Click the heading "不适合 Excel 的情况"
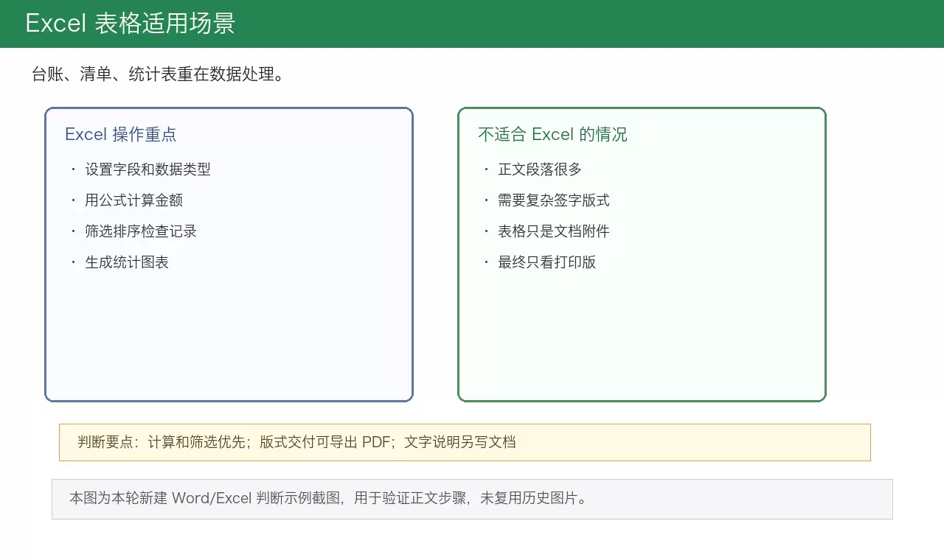944x560 pixels. pos(552,134)
